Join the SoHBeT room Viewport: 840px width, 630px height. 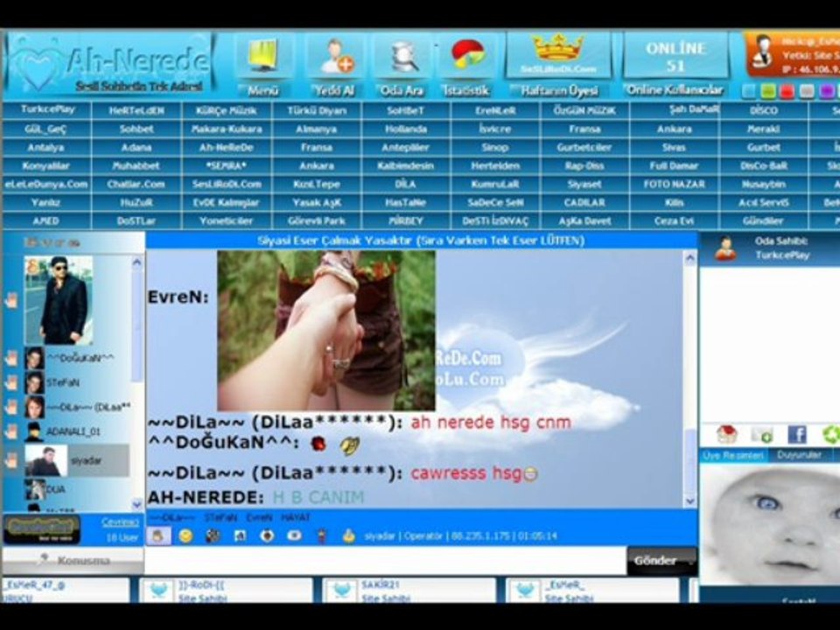click(x=406, y=111)
